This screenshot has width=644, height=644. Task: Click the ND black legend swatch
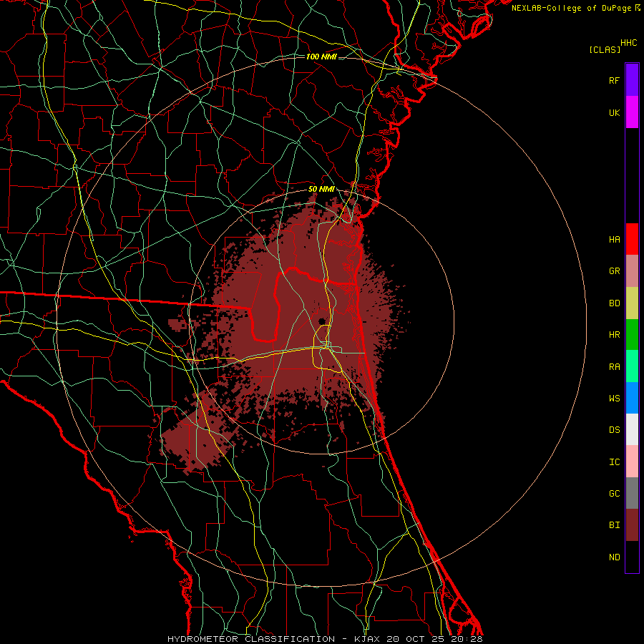point(632,557)
